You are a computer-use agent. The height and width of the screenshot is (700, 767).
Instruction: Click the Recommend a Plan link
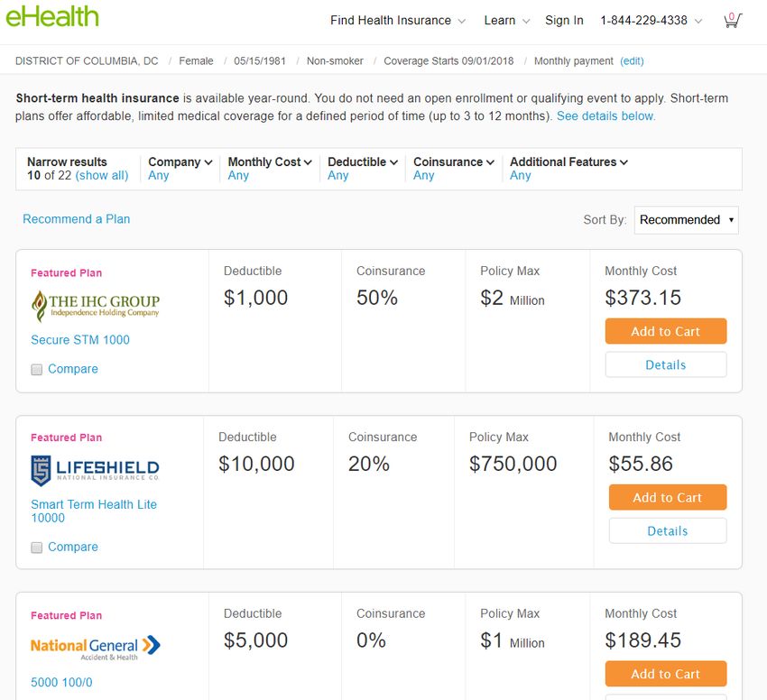(77, 219)
